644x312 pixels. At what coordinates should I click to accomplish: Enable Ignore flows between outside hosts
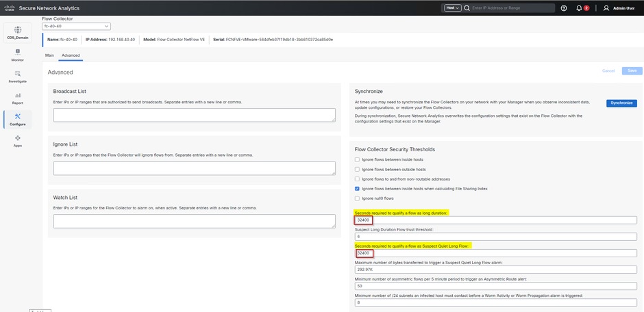click(358, 169)
